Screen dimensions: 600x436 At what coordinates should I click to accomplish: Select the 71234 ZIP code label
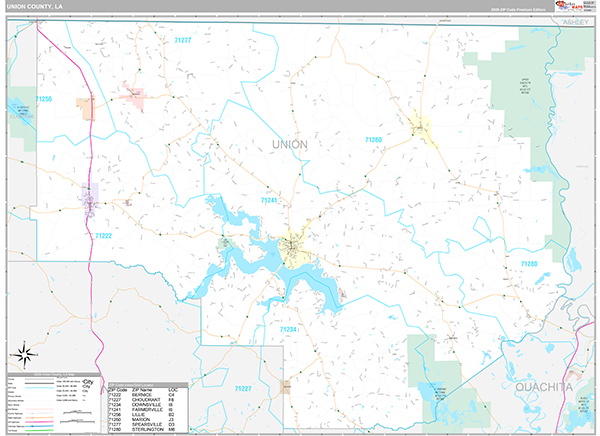tap(288, 329)
